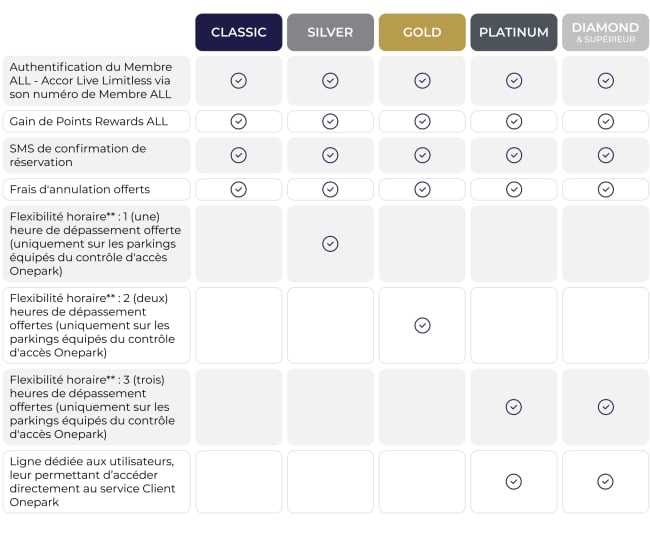Viewport: 650px width, 544px height.
Task: Click Diamond checkmark for Ligne dédiée row
Action: [605, 482]
